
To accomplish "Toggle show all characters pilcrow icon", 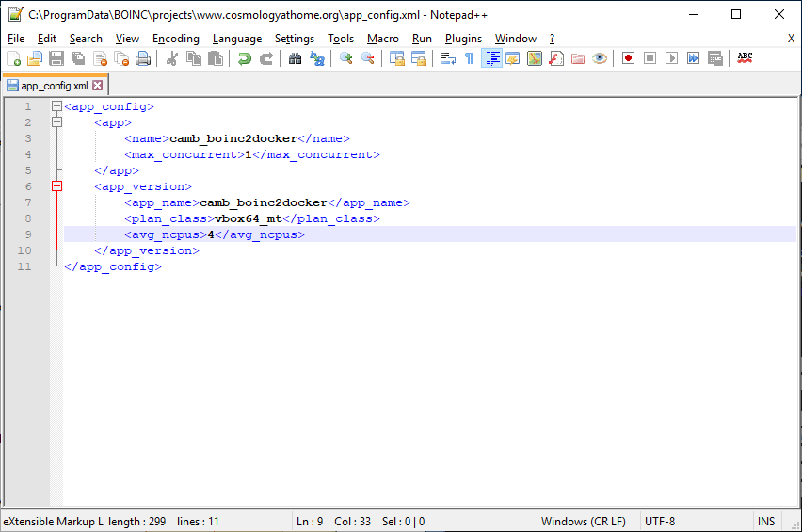I will (469, 58).
